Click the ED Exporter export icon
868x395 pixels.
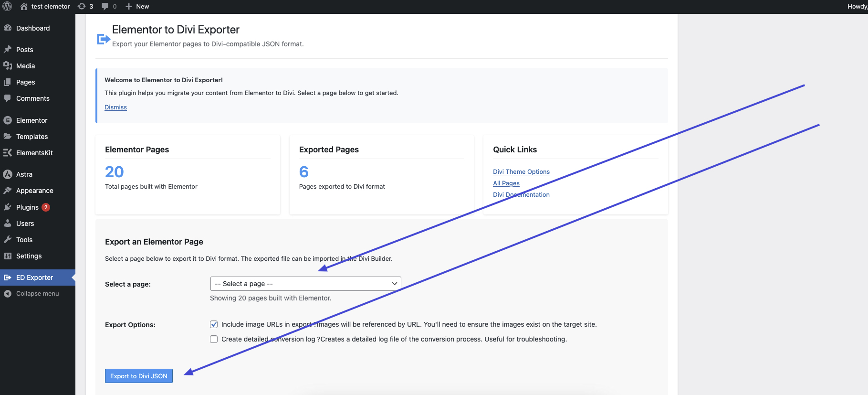(8, 277)
